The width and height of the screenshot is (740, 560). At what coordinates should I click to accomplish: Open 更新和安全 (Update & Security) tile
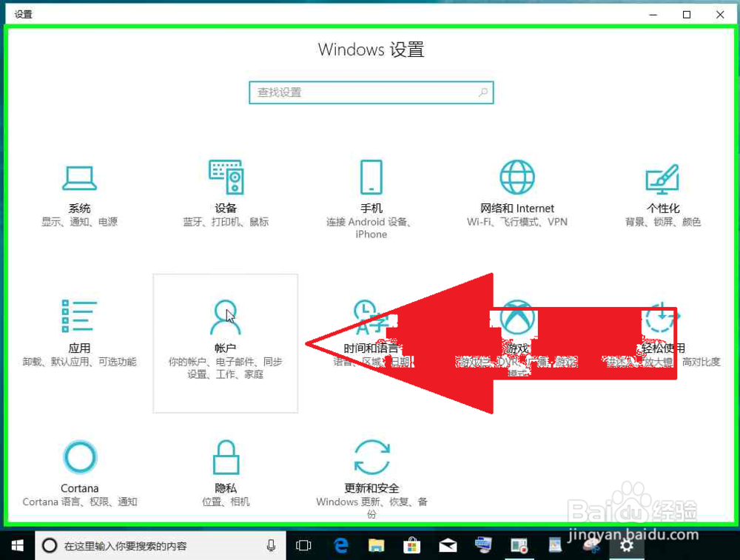coord(371,479)
